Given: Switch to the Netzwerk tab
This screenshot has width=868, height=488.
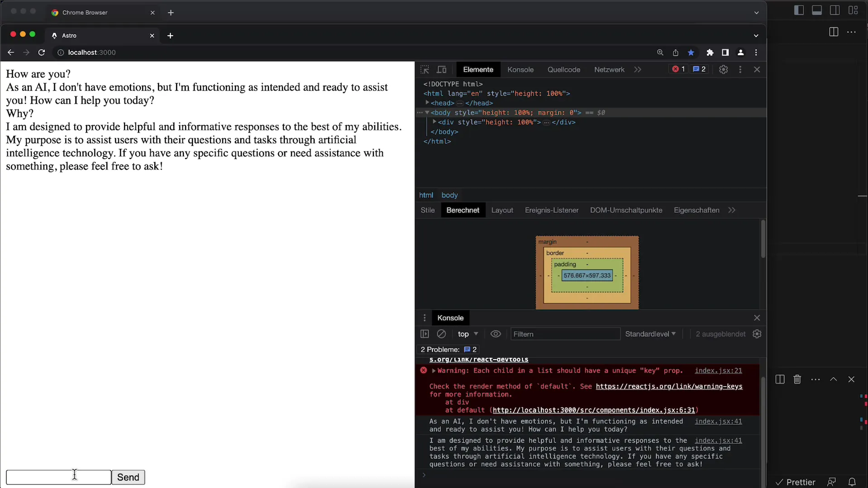Looking at the screenshot, I should [609, 70].
